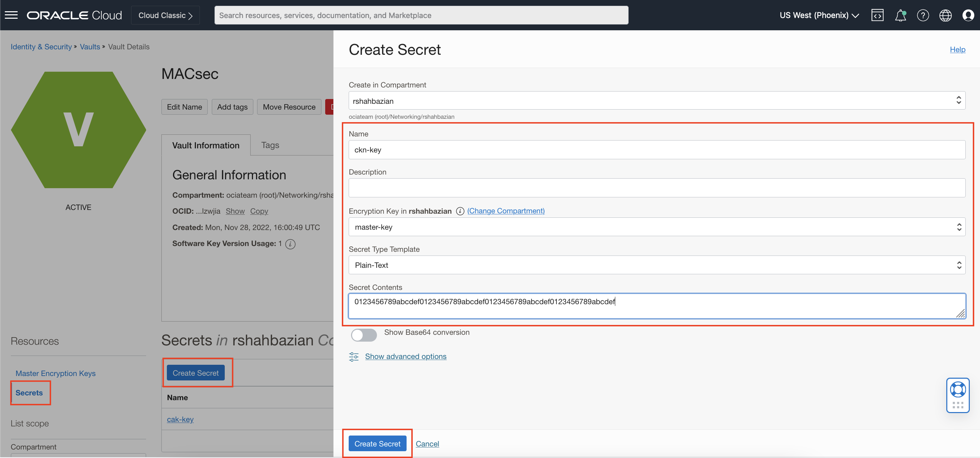
Task: Click the support lifebuoy widget icon
Action: click(958, 390)
